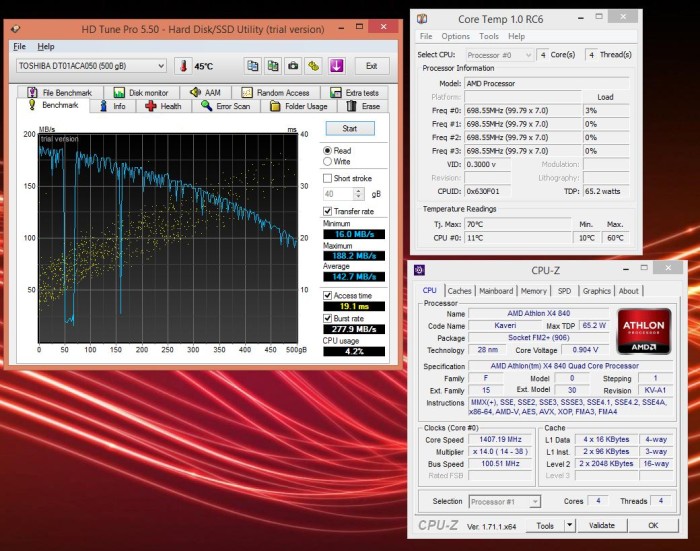Open the File Benchmark tab
Screen dimensions: 700x551
click(x=60, y=92)
